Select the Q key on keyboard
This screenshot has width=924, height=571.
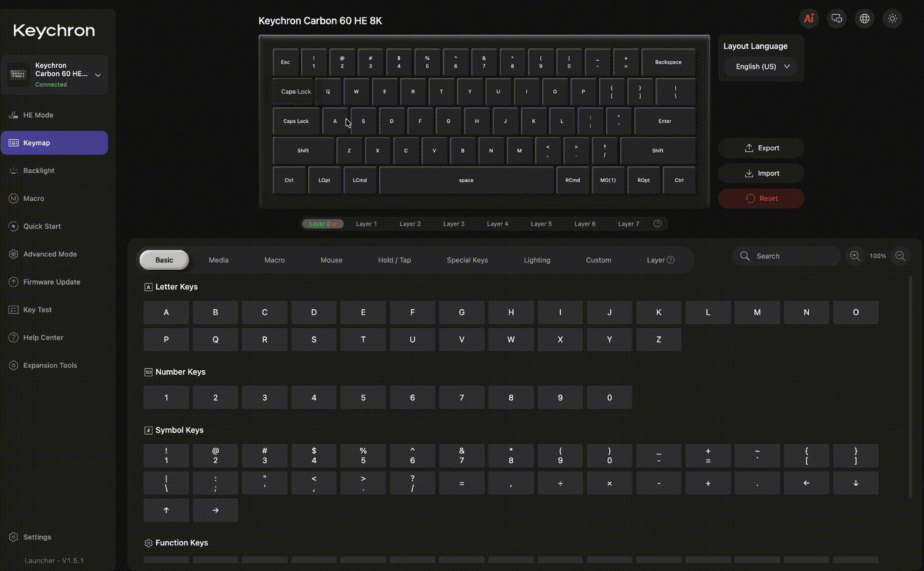tap(328, 92)
